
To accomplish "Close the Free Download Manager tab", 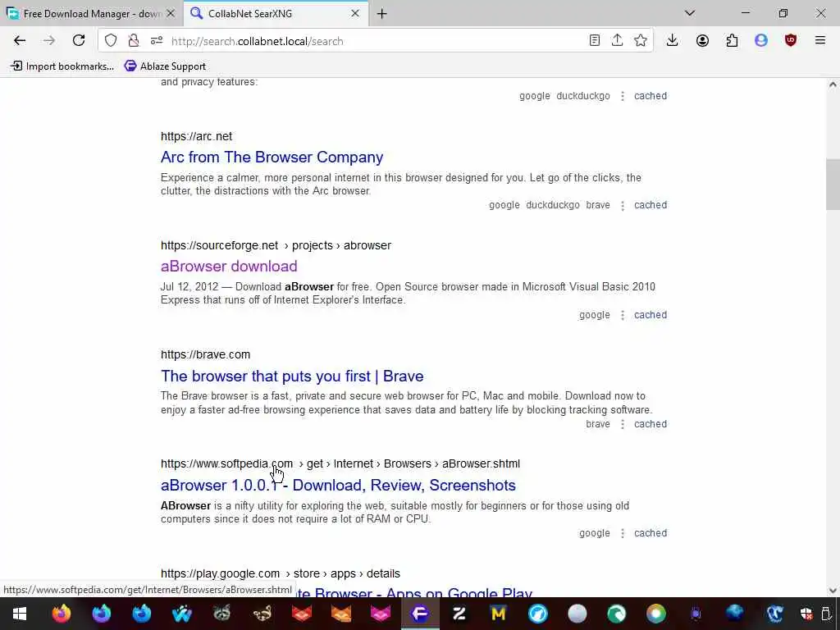I will coord(171,14).
